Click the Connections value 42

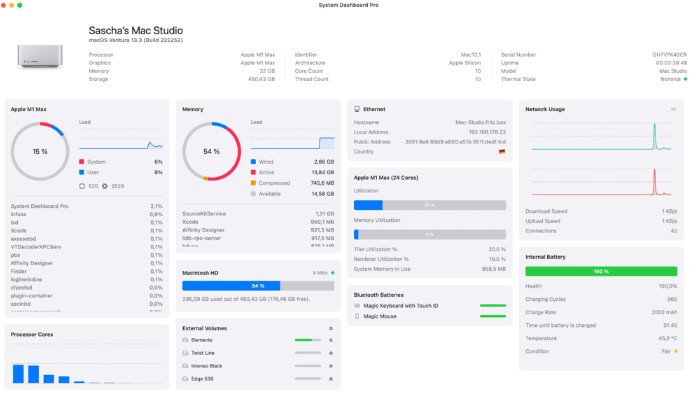click(x=674, y=231)
